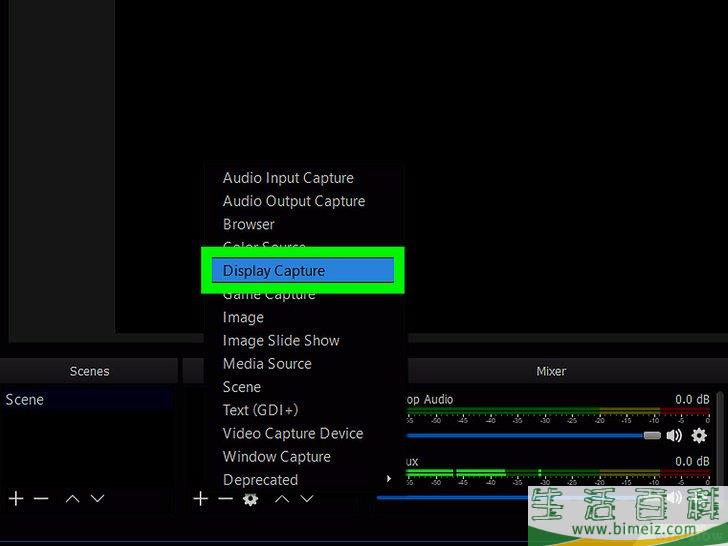
Task: Move source down with the arrow icon
Action: (307, 498)
